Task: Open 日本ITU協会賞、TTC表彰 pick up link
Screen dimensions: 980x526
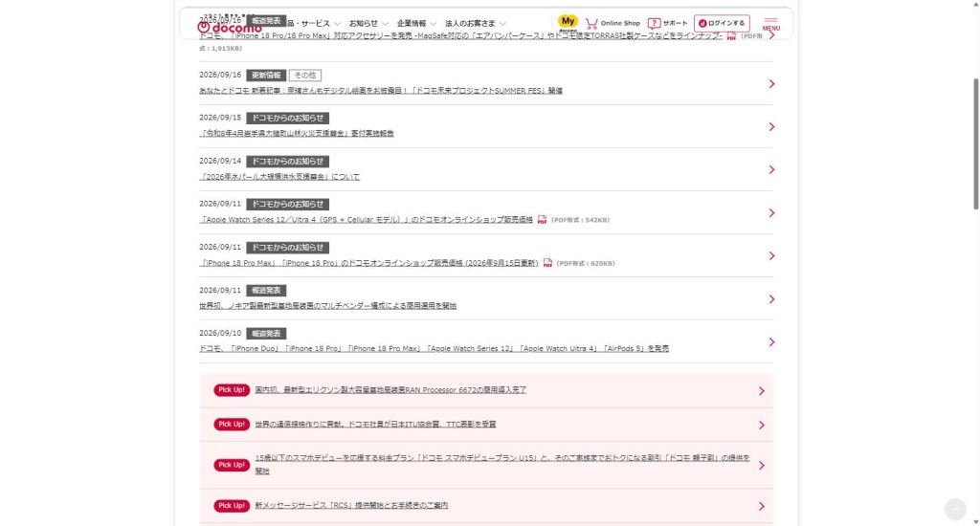Action: 375,425
